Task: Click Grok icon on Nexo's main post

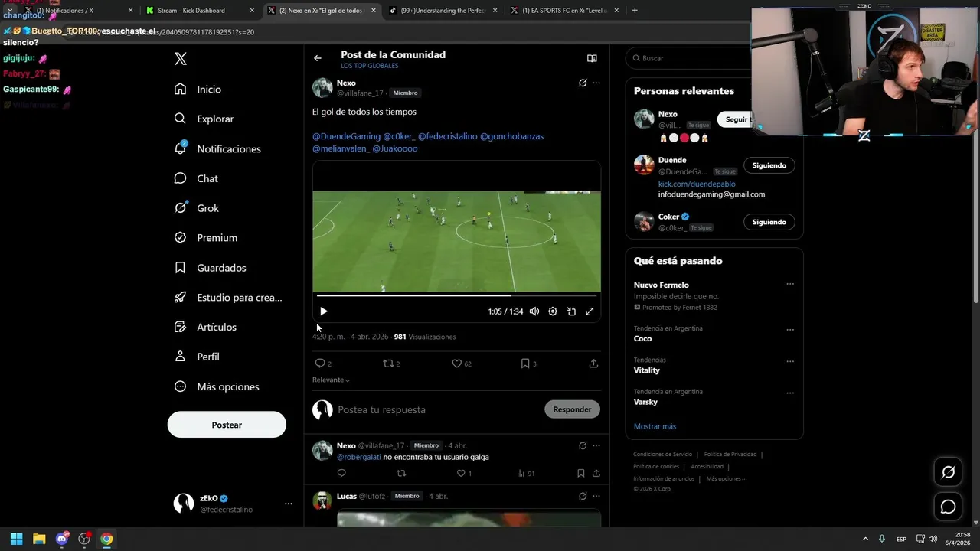Action: 583,83
